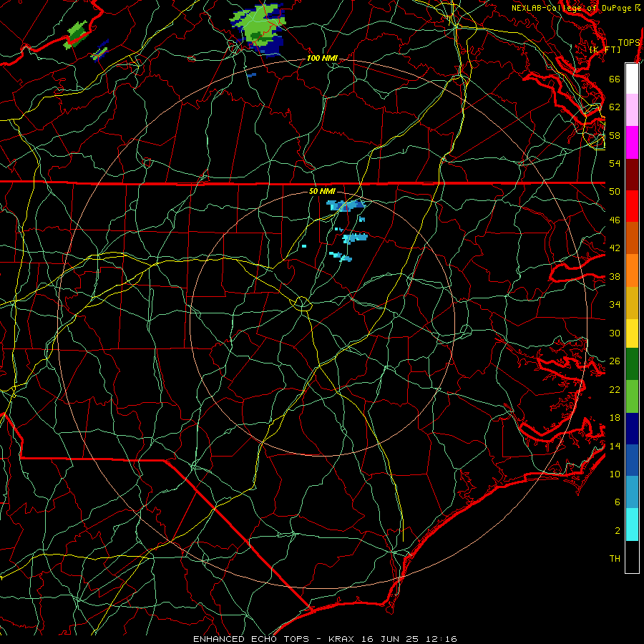Image resolution: width=644 pixels, height=644 pixels.
Task: Click the gold legend swatch near 34
Action: point(632,303)
